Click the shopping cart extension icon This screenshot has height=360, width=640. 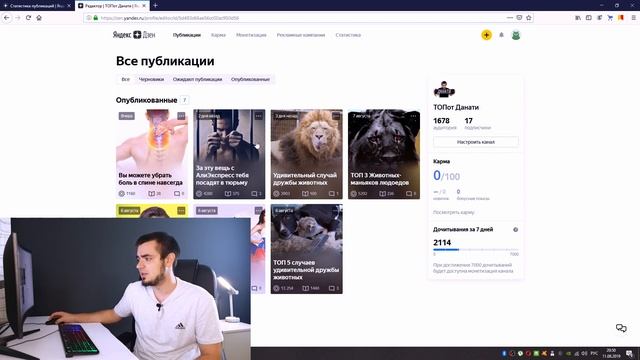[x=610, y=18]
